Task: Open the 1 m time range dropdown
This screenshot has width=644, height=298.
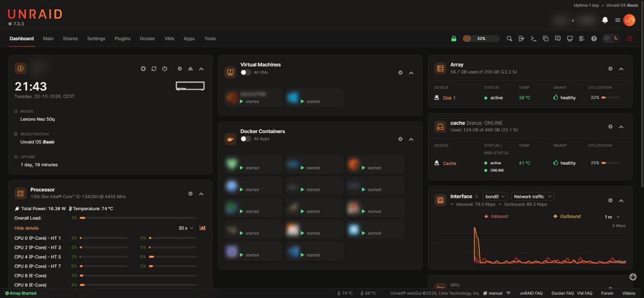Action: pos(612,217)
